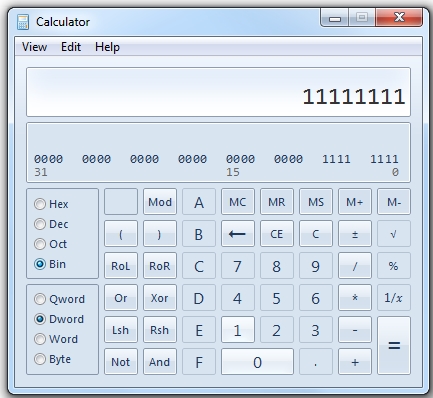Click the M- button
Viewport: 433px width, 398px height.
click(394, 202)
